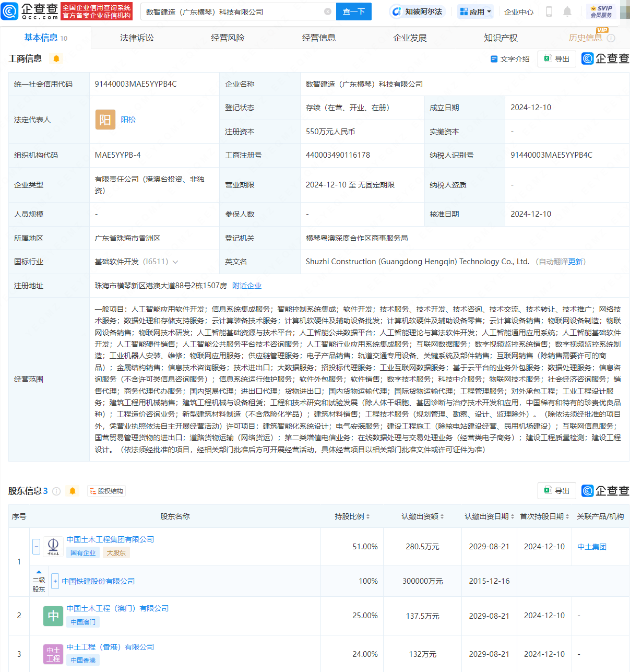Select the 中国香港 tag
The width and height of the screenshot is (630, 672).
coord(83,661)
